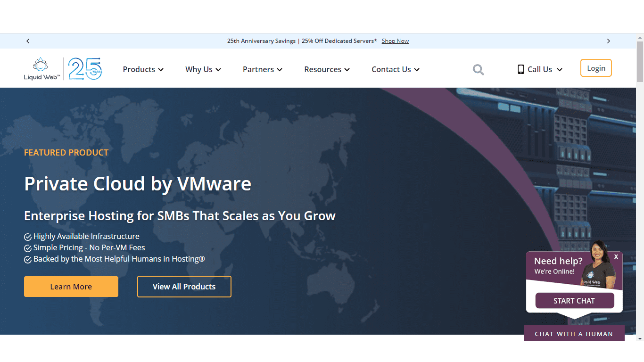Open the Contact Us menu
The image size is (644, 362).
click(x=396, y=69)
